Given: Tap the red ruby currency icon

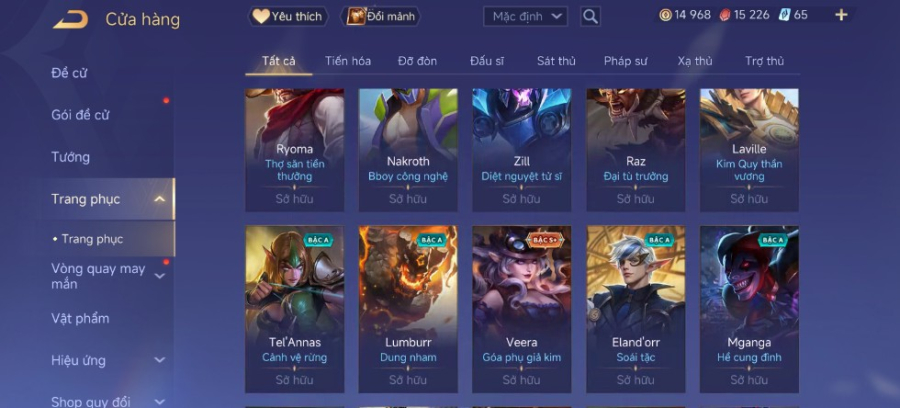Looking at the screenshot, I should [725, 15].
